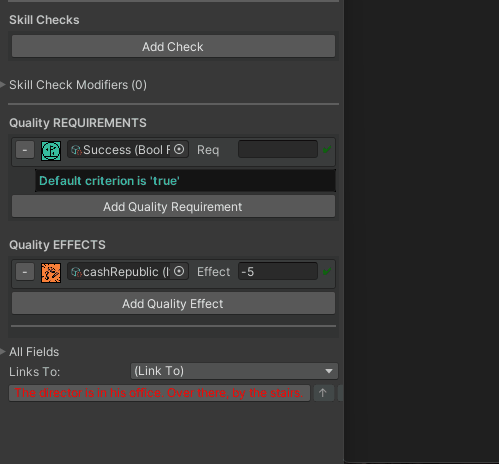Click Add Quality Effect button
The height and width of the screenshot is (464, 499).
pos(173,303)
